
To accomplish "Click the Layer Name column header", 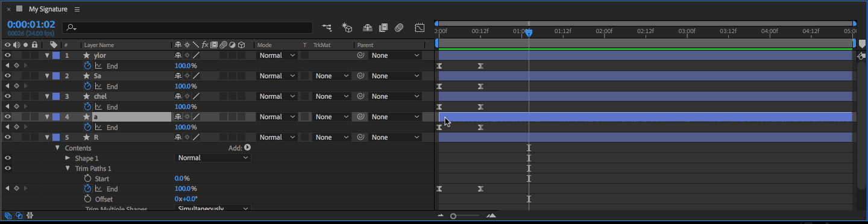I will 98,45.
